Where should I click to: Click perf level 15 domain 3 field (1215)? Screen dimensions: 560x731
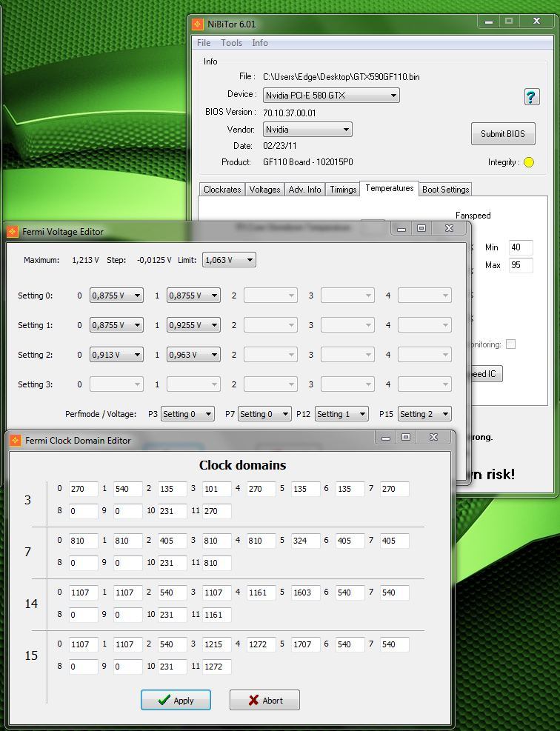[x=217, y=644]
